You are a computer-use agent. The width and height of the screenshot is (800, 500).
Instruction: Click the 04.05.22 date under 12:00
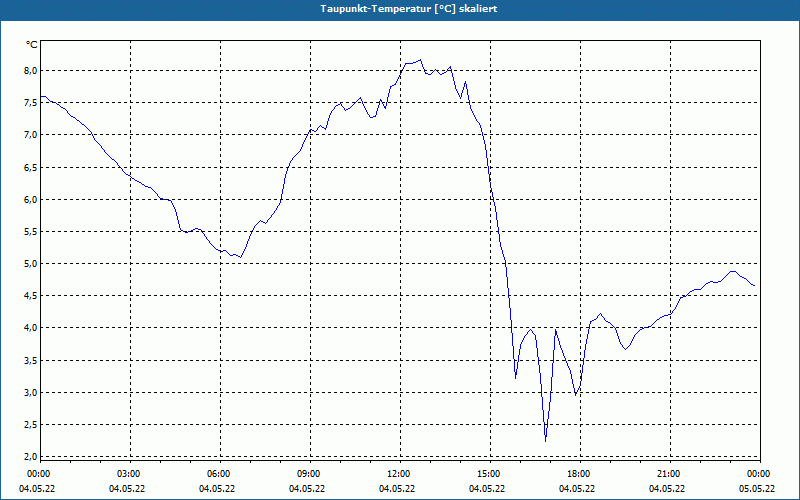(x=396, y=488)
